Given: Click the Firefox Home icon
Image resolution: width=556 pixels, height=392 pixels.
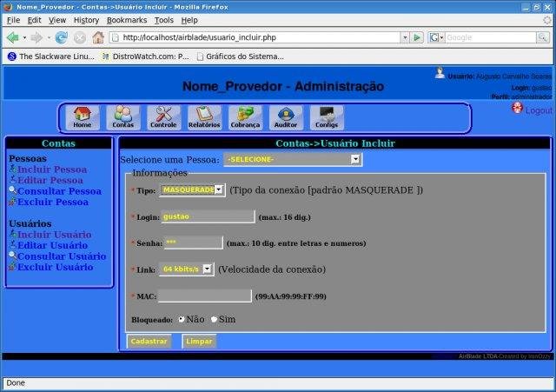Looking at the screenshot, I should (98, 37).
